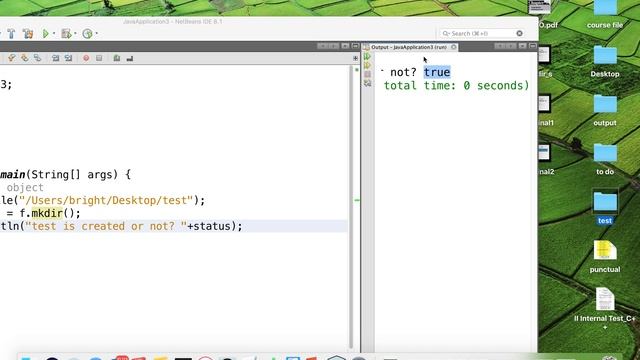Click the Shift Line Right icon

point(68,58)
